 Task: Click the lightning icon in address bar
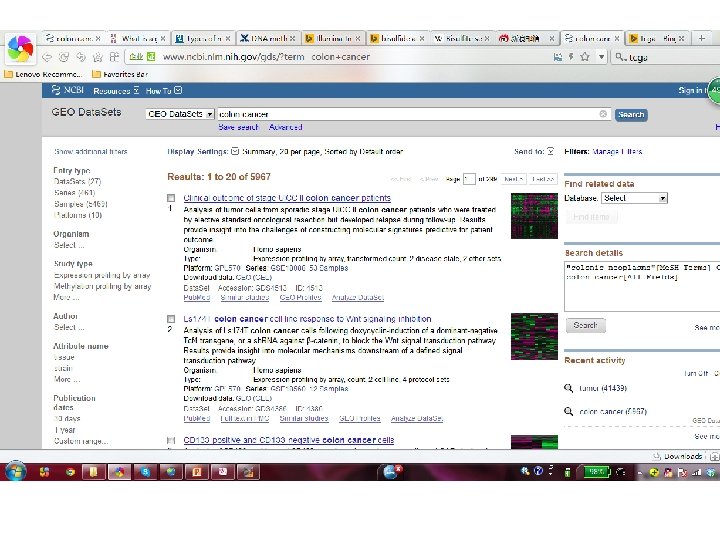click(571, 57)
